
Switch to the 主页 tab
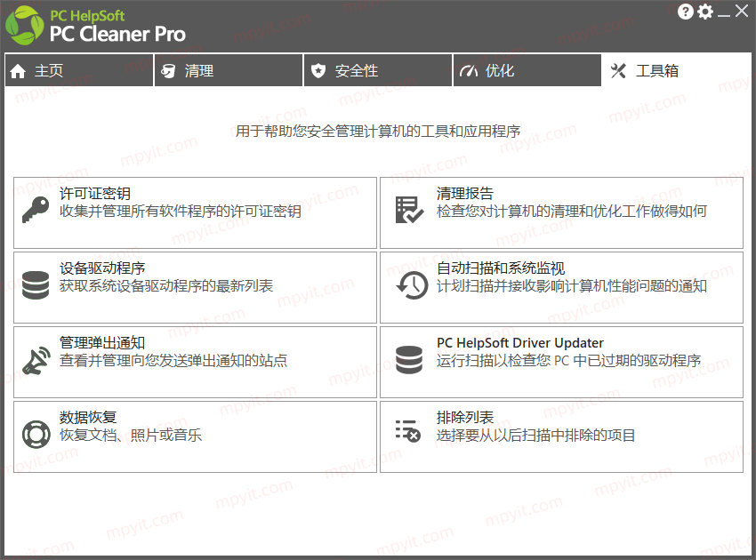tap(79, 70)
